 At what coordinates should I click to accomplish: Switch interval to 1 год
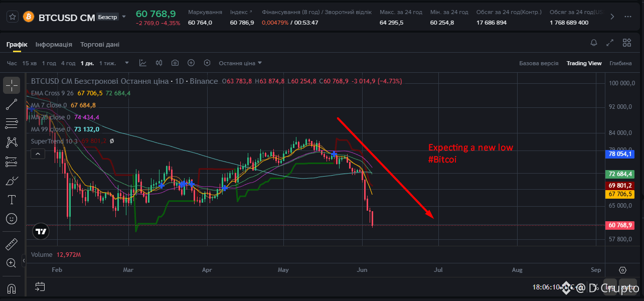coord(49,63)
